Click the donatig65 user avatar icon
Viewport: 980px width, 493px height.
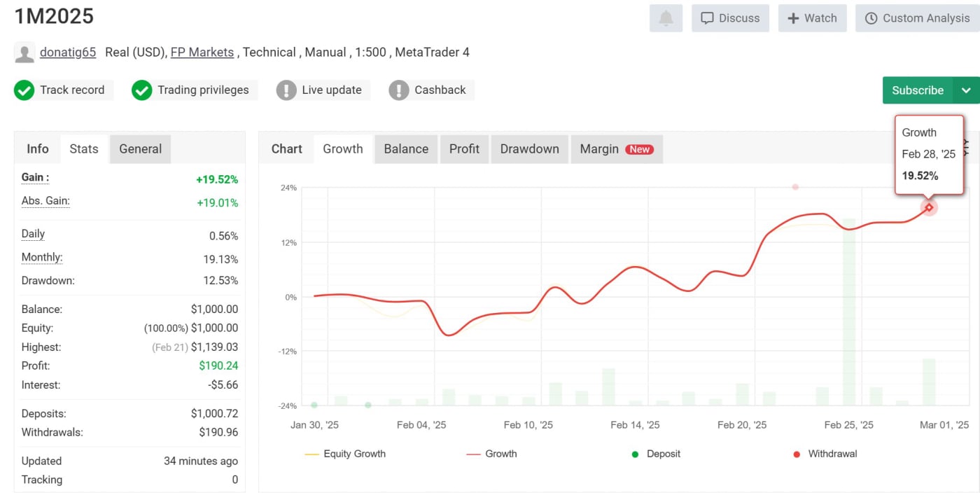24,53
